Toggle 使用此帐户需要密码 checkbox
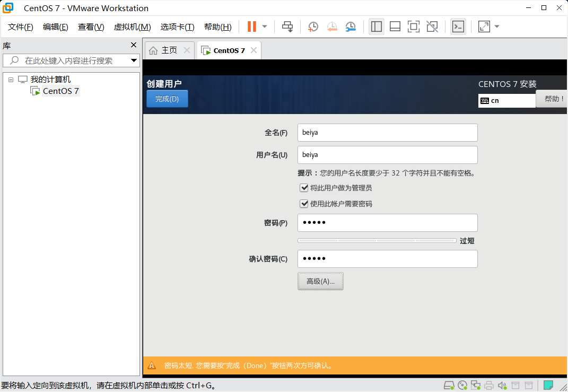This screenshot has height=392, width=568. point(304,204)
